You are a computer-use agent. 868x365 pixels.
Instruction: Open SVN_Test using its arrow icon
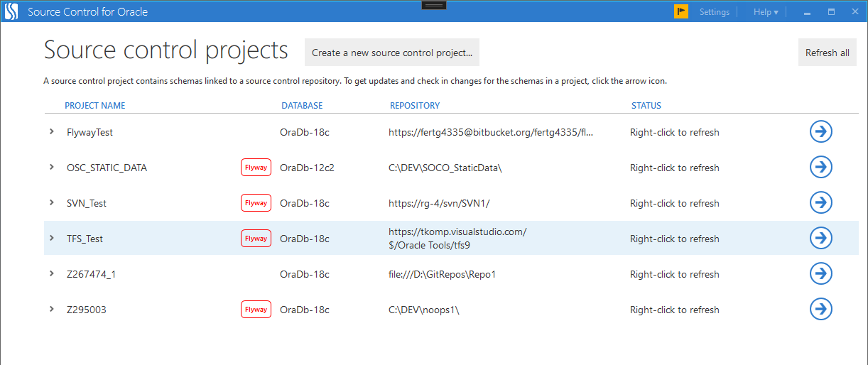820,203
